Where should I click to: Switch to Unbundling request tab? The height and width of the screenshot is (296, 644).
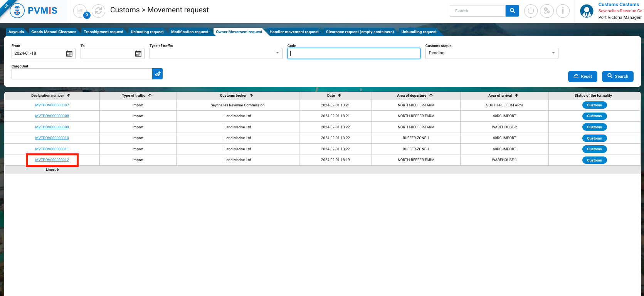tap(419, 32)
